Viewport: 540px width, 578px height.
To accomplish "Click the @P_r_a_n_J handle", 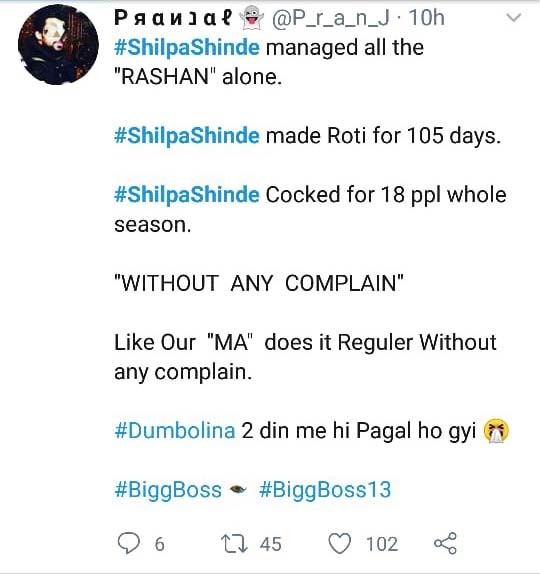I will (331, 18).
